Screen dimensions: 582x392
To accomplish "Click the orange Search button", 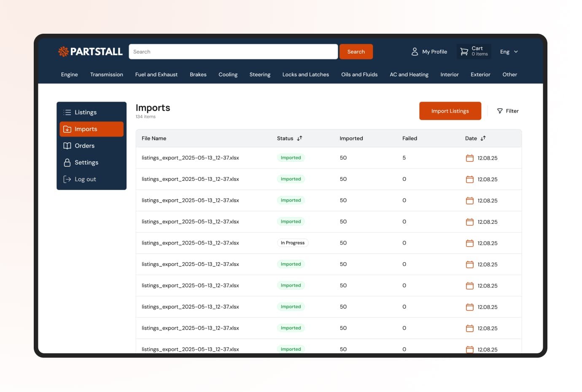I will point(356,51).
